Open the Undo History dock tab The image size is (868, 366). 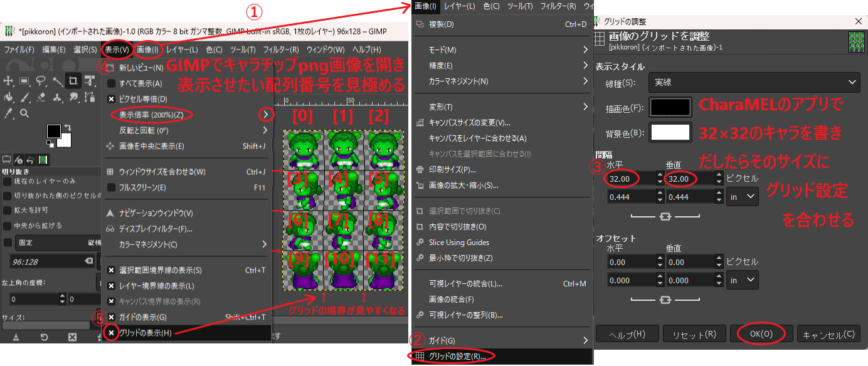coord(30,159)
